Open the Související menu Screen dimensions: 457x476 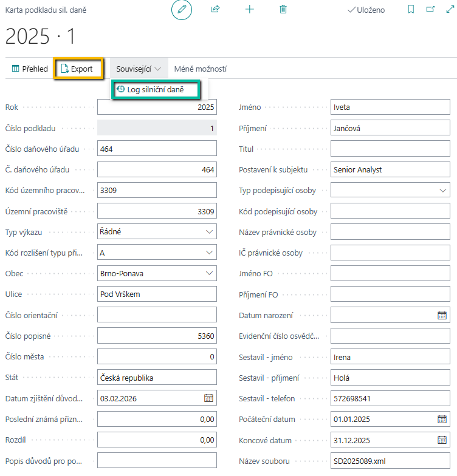(139, 69)
